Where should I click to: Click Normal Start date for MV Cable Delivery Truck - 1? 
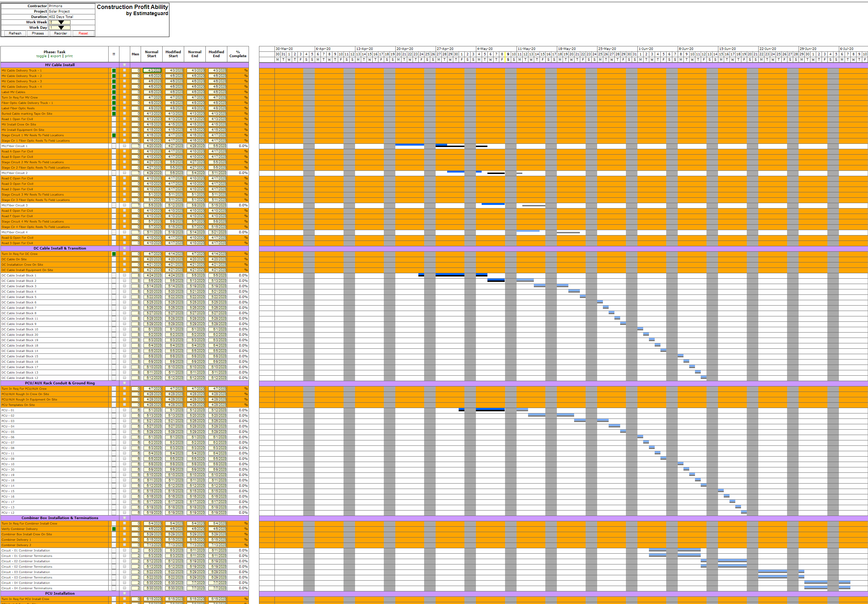click(153, 70)
